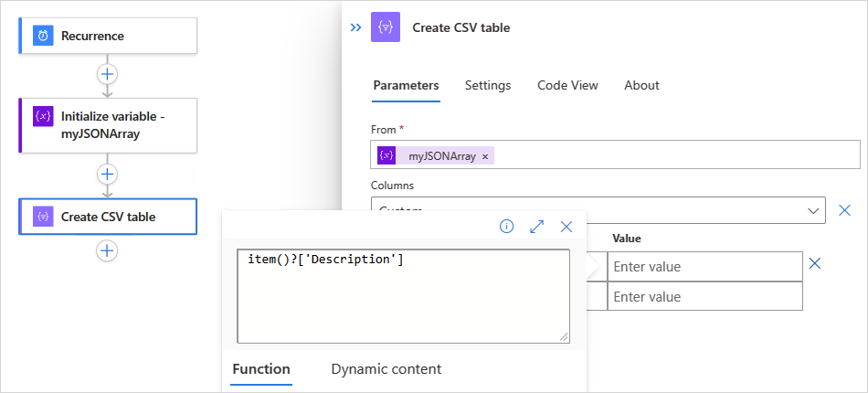Viewport: 868px width, 393px height.
Task: Open the Code View tab
Action: click(x=567, y=85)
